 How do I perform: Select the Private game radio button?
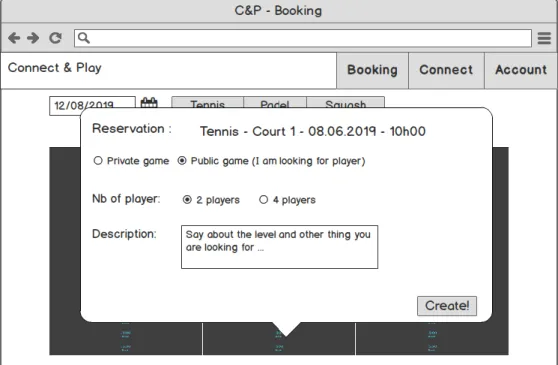[98, 160]
